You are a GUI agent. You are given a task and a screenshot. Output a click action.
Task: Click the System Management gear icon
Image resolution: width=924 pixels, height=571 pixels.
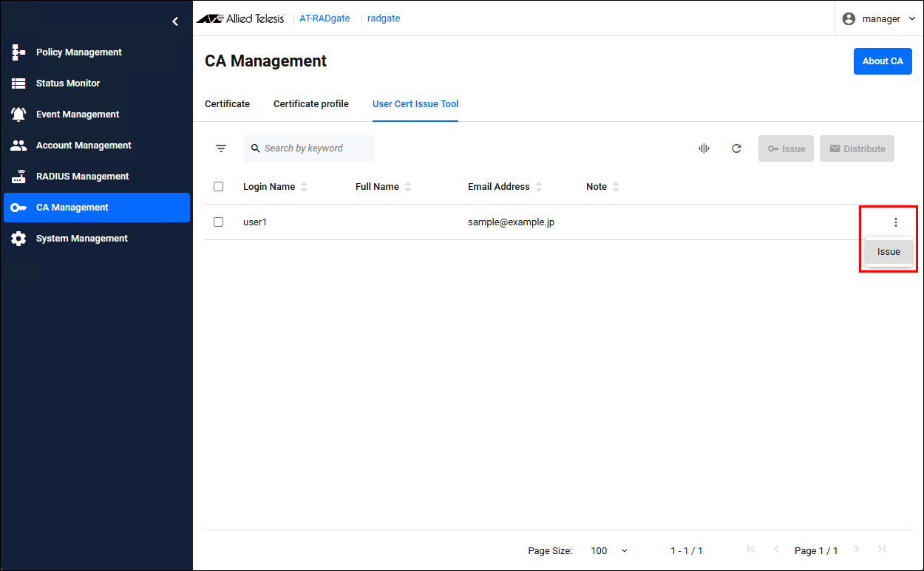point(18,239)
